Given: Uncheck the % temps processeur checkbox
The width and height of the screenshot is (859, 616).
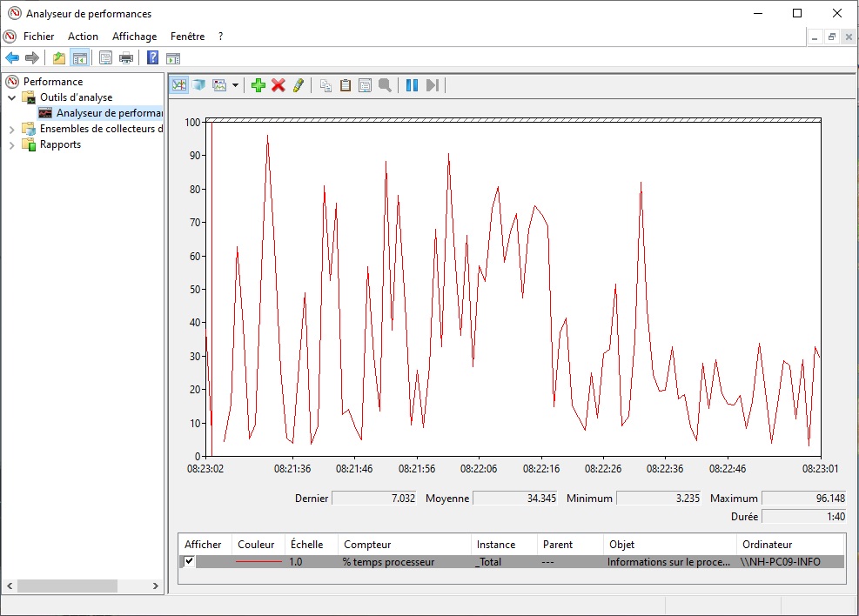Looking at the screenshot, I should pos(190,562).
